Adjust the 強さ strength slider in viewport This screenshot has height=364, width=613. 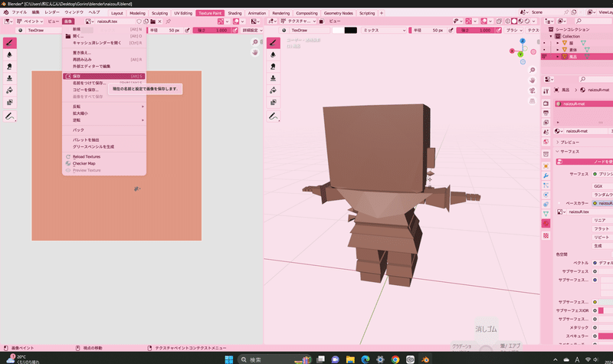coord(476,30)
